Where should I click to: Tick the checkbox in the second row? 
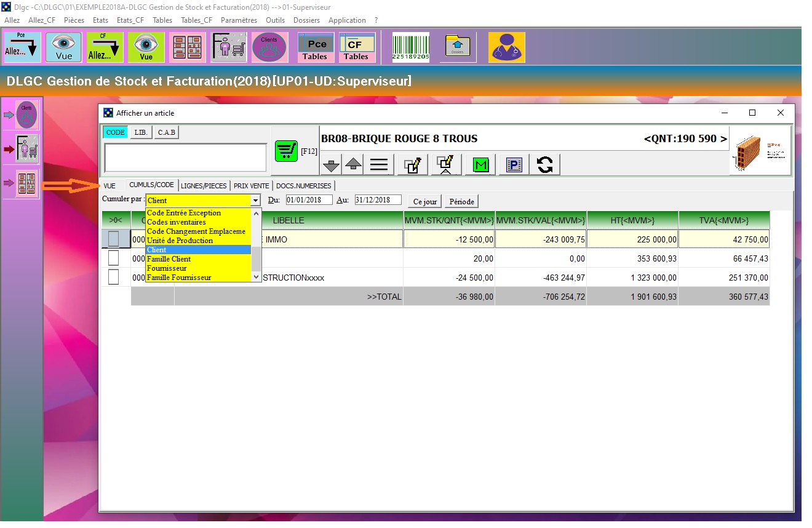tap(113, 258)
